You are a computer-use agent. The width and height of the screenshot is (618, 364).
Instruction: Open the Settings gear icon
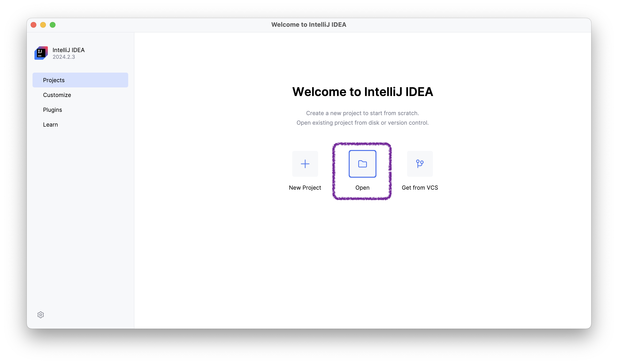pos(41,315)
